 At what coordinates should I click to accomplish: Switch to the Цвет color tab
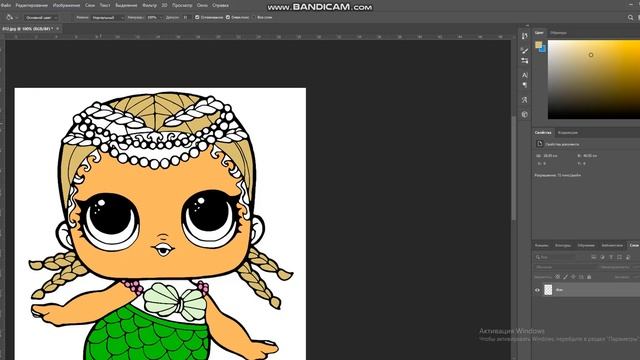point(539,33)
